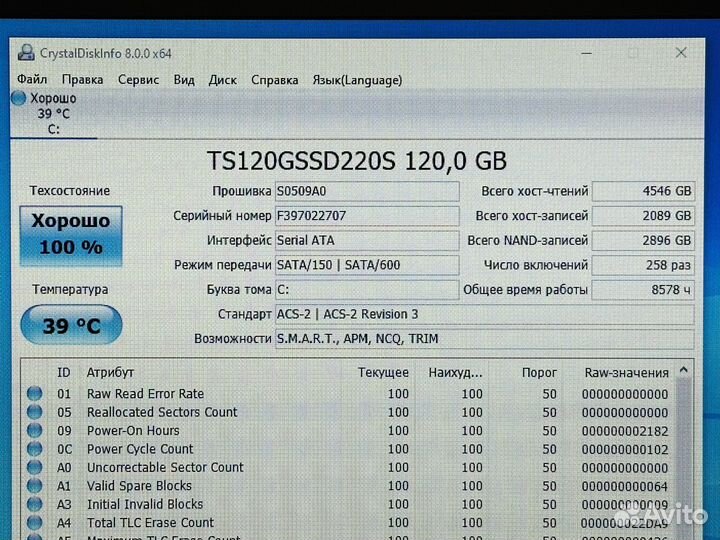
Task: Click the scroll-up arrow of attribute list
Action: pyautogui.click(x=684, y=370)
